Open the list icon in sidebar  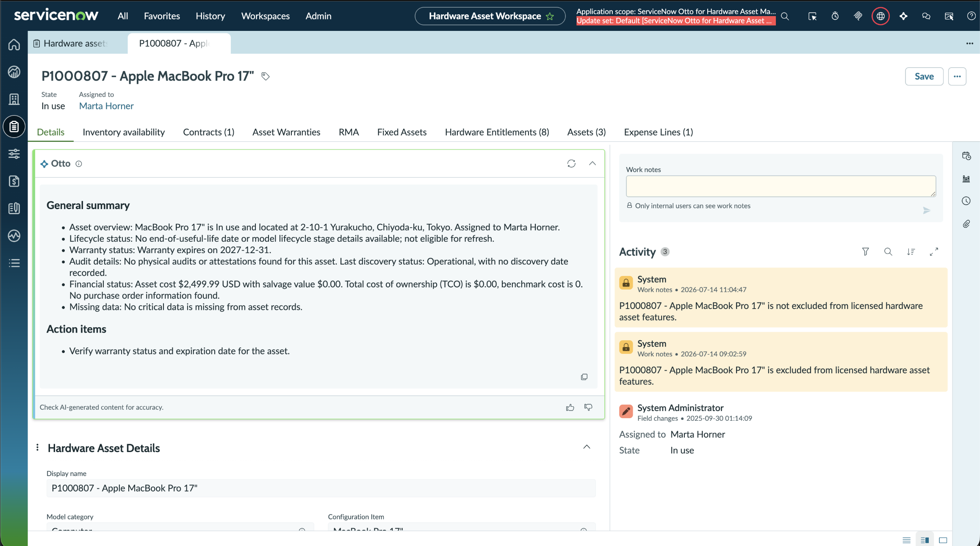click(x=14, y=263)
